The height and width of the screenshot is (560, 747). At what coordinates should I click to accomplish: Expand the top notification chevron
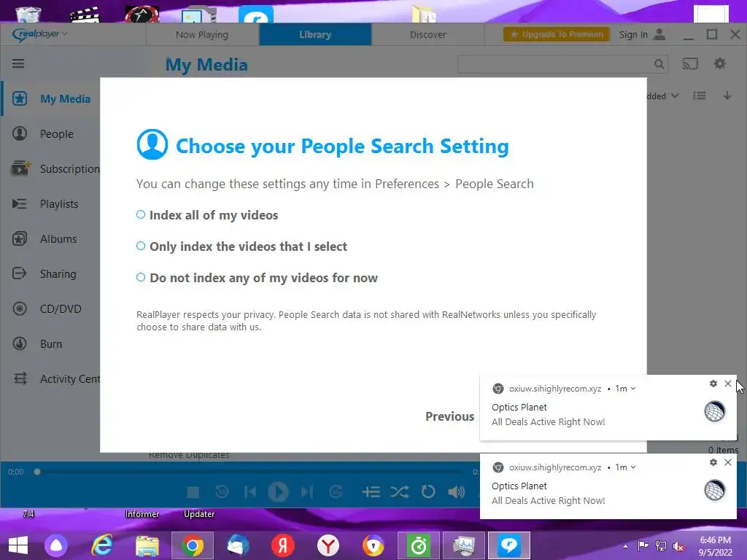(633, 389)
